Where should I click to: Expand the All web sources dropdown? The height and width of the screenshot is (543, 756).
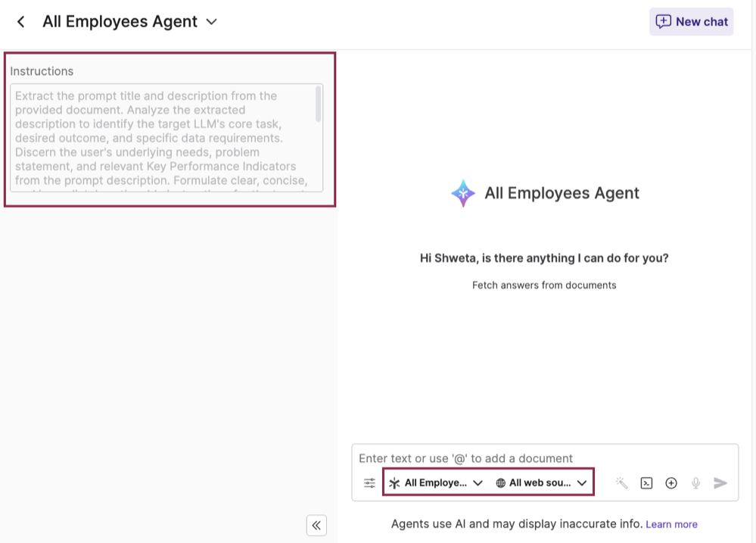pos(540,482)
